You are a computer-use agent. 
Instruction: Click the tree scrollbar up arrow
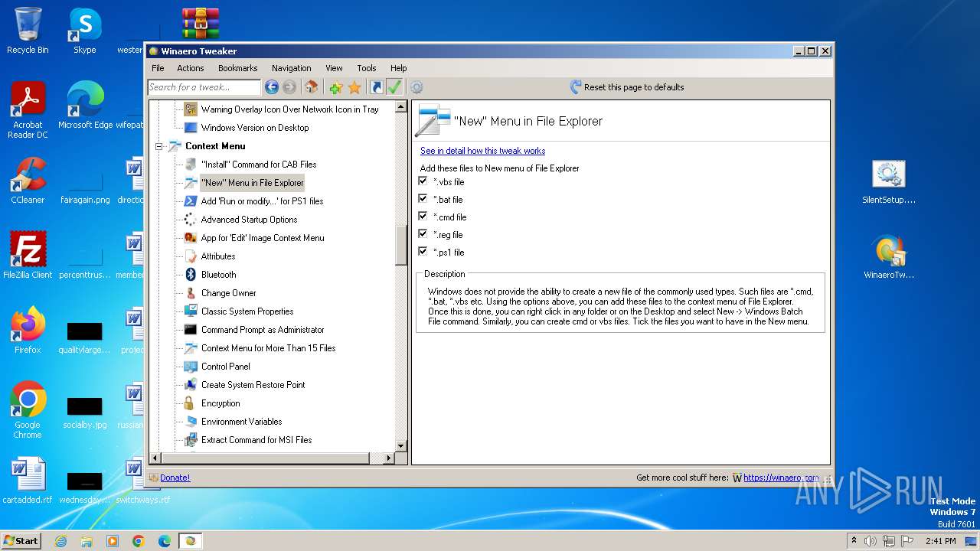401,107
